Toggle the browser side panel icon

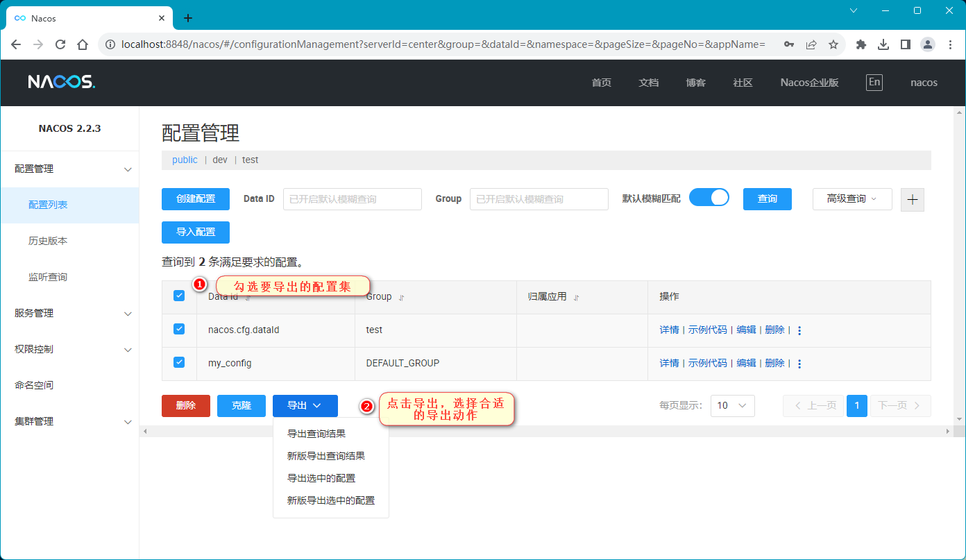click(906, 44)
